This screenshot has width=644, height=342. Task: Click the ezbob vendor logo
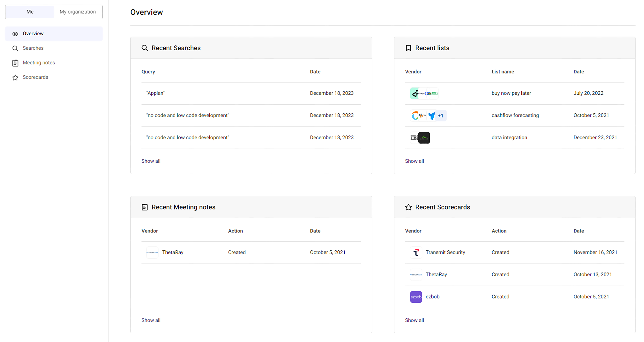coord(416,296)
